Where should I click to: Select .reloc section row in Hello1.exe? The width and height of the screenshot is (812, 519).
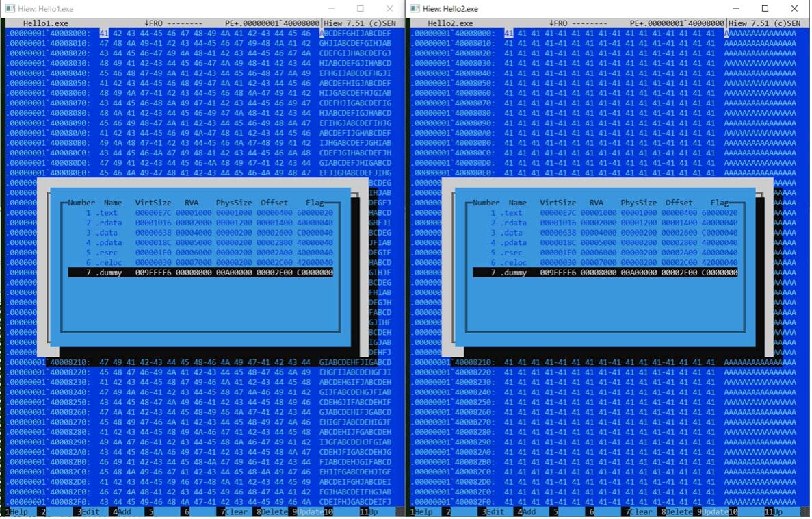pyautogui.click(x=201, y=262)
